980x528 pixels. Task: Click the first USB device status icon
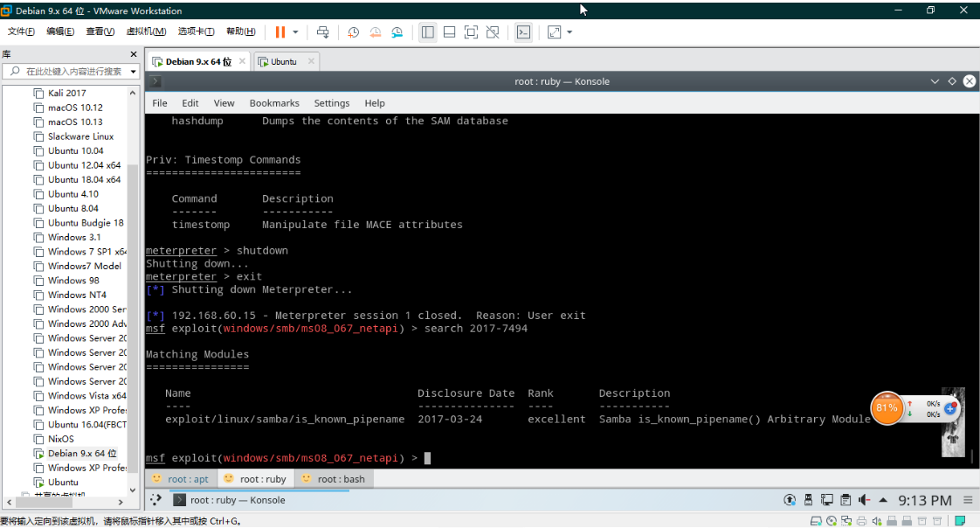[892, 520]
